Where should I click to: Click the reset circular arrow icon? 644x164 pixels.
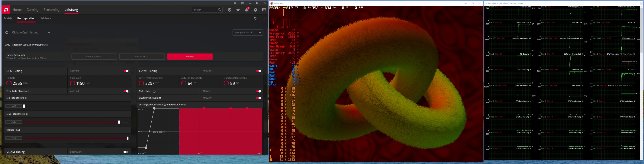tap(255, 18)
